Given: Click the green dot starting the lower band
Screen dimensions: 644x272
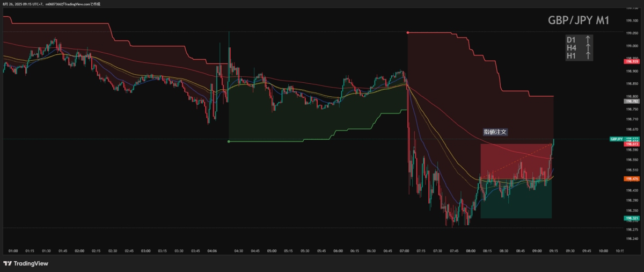Looking at the screenshot, I should (x=229, y=141).
